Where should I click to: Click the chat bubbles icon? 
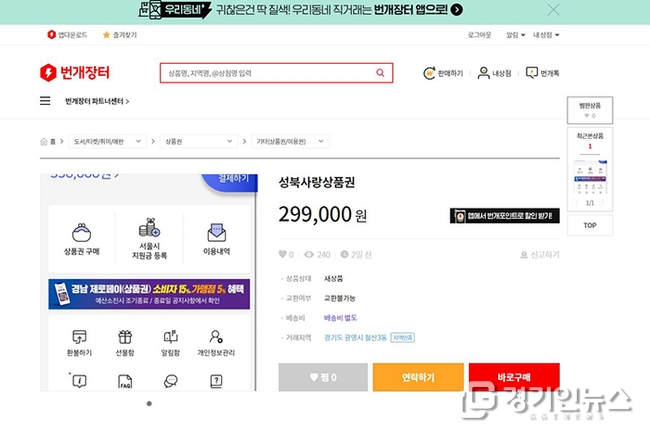170,381
